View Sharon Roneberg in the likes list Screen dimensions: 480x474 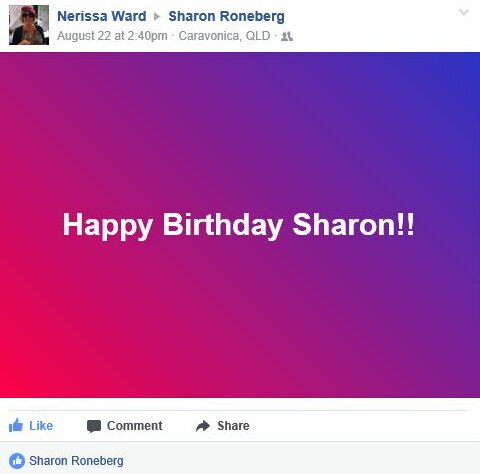76,461
